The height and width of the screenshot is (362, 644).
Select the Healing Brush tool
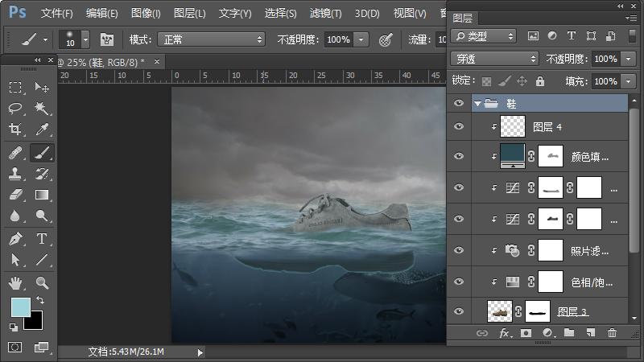pyautogui.click(x=15, y=153)
